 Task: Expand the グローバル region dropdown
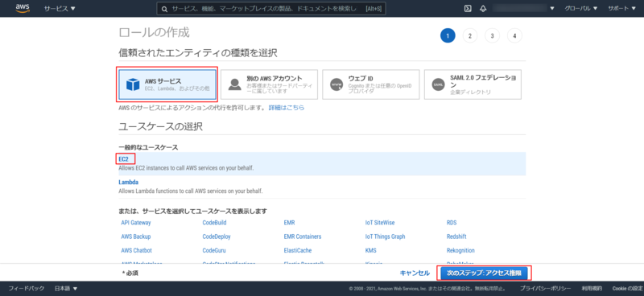pyautogui.click(x=580, y=9)
